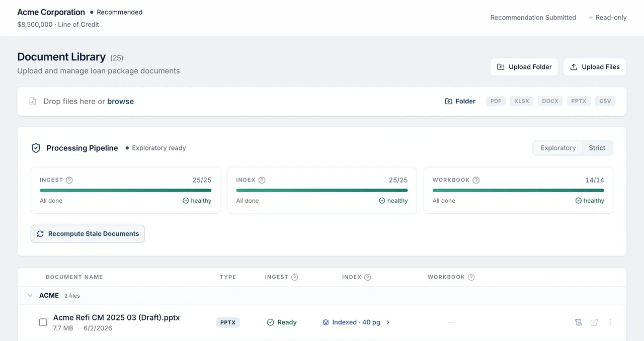Click the file icon in drop zone
This screenshot has height=341, width=644.
tap(33, 102)
